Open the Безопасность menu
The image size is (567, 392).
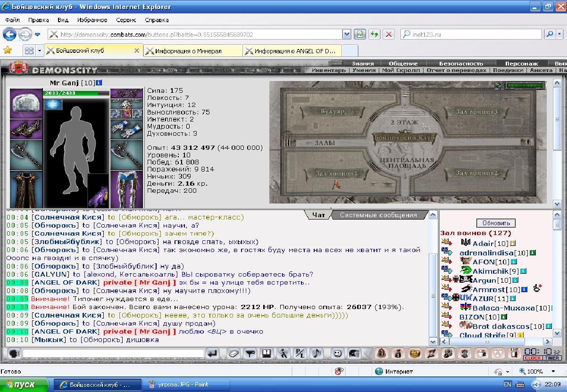[x=461, y=64]
